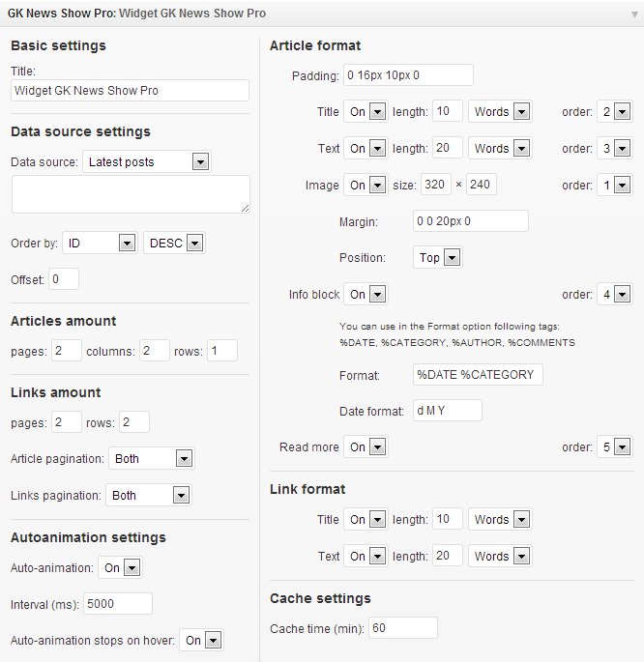Screen dimensions: 644x662
Task: Open the Article Title order dropdown
Action: tap(613, 112)
